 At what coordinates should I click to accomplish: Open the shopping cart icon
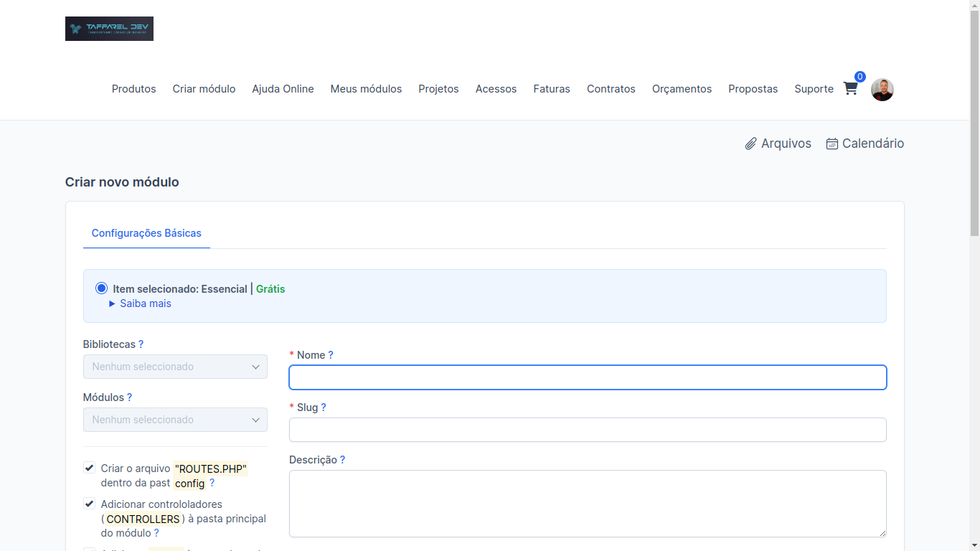(x=850, y=88)
